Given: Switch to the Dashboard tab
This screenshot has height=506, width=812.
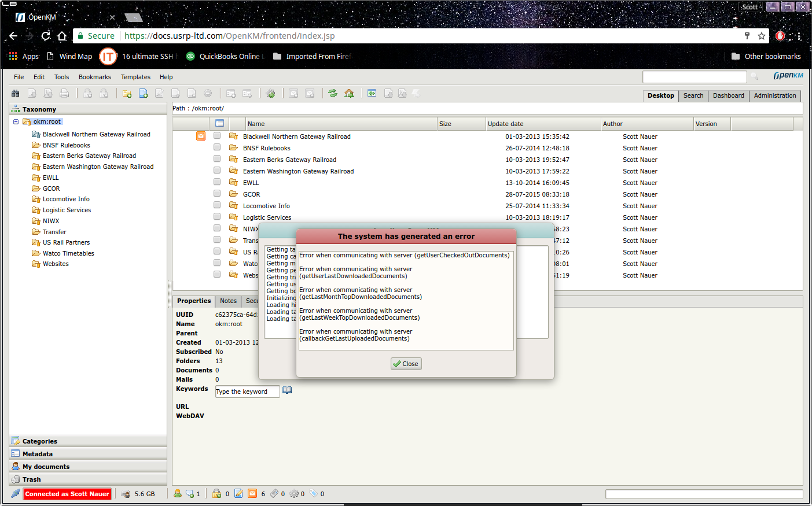Looking at the screenshot, I should click(728, 96).
